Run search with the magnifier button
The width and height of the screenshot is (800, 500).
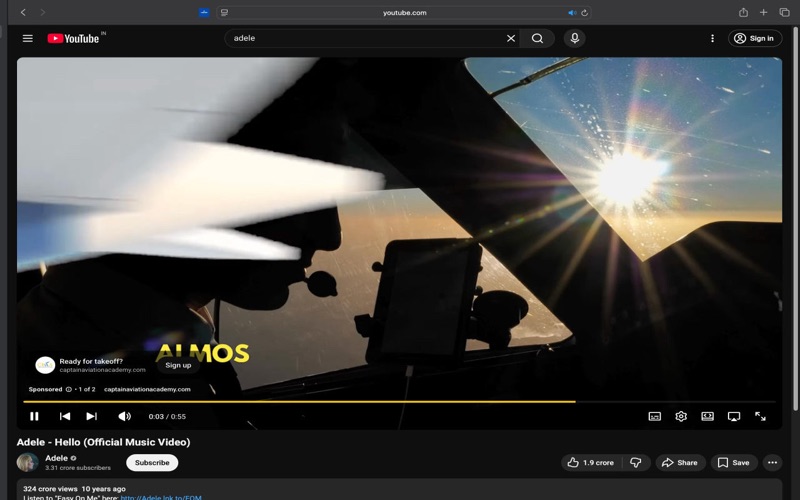537,38
